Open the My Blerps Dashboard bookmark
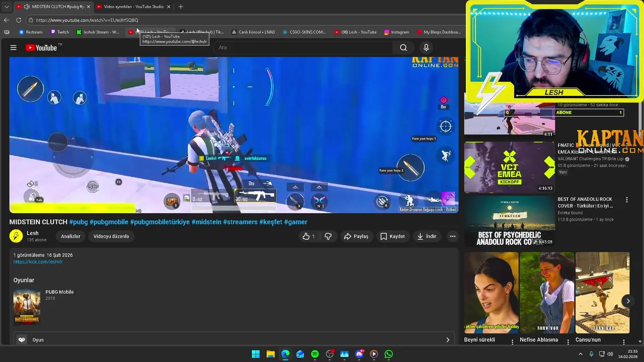The height and width of the screenshot is (362, 644). tap(438, 32)
